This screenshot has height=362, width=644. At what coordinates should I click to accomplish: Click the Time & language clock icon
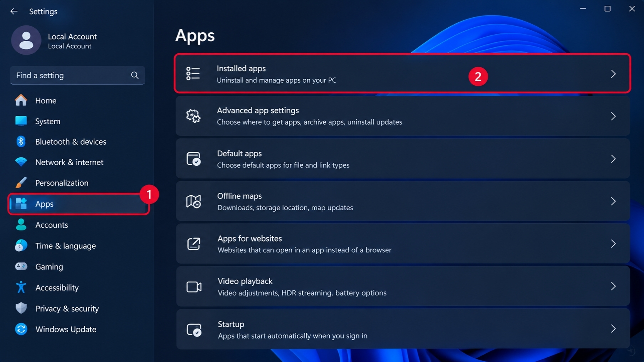tap(21, 245)
